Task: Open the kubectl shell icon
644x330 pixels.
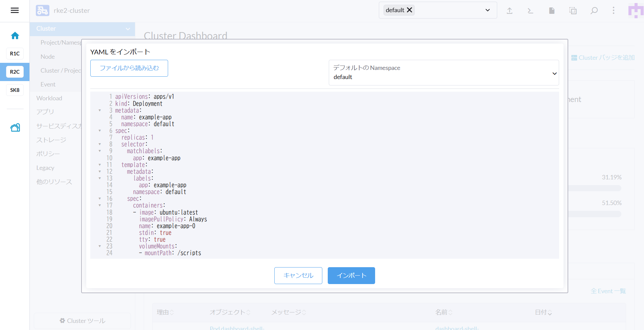Action: pos(530,10)
